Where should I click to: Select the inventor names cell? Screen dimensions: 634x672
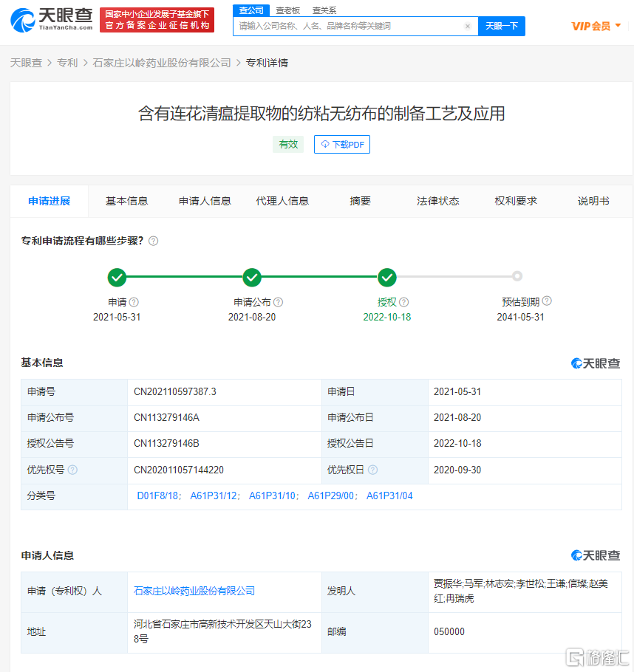click(525, 591)
